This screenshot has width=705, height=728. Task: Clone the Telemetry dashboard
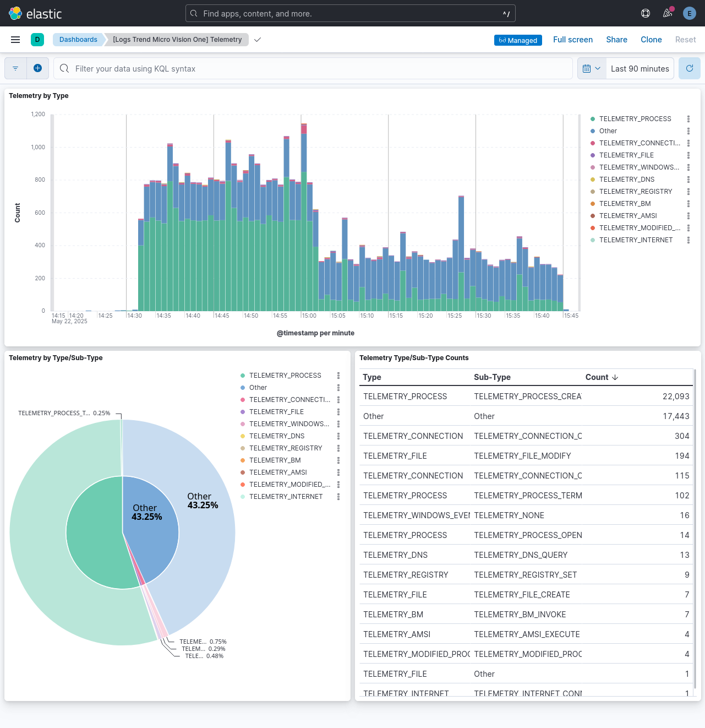651,39
